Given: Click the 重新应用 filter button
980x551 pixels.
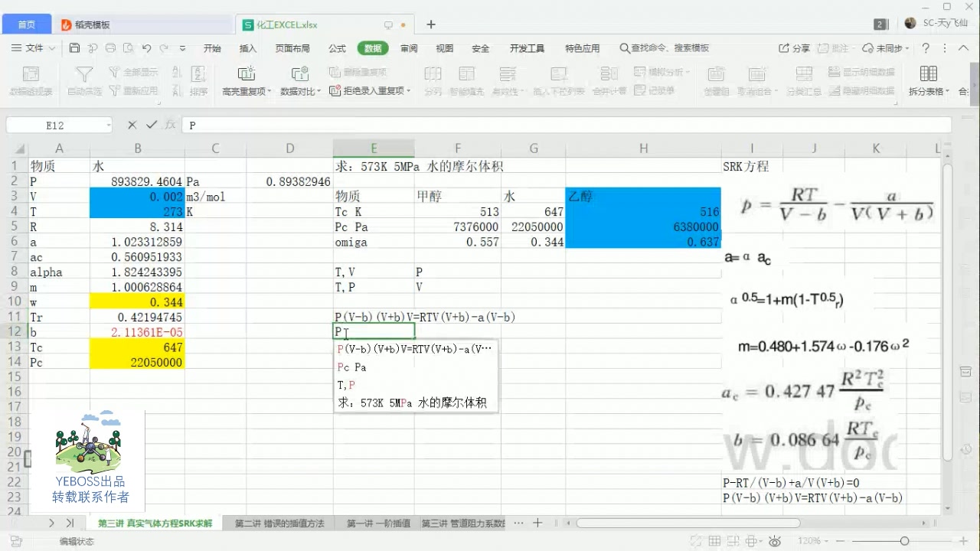Looking at the screenshot, I should 133,90.
